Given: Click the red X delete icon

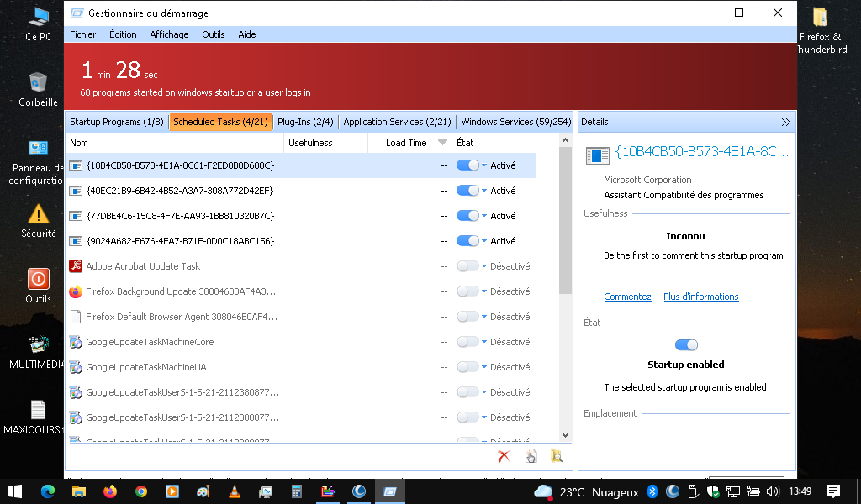Looking at the screenshot, I should pyautogui.click(x=504, y=456).
